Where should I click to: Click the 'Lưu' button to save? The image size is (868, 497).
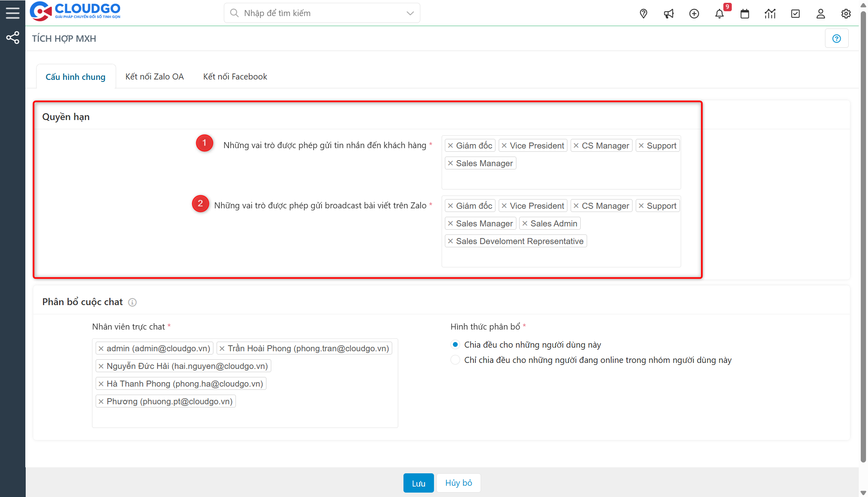(x=418, y=483)
